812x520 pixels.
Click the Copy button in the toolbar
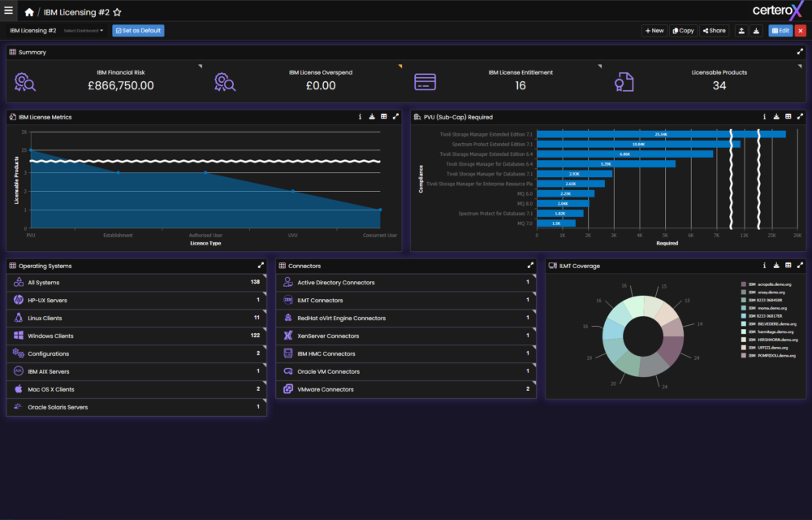[x=683, y=30]
